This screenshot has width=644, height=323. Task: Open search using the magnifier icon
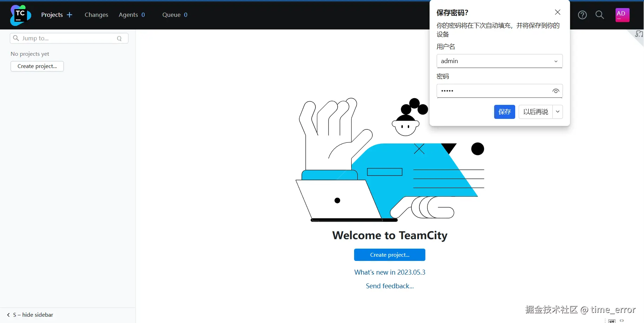pyautogui.click(x=600, y=15)
